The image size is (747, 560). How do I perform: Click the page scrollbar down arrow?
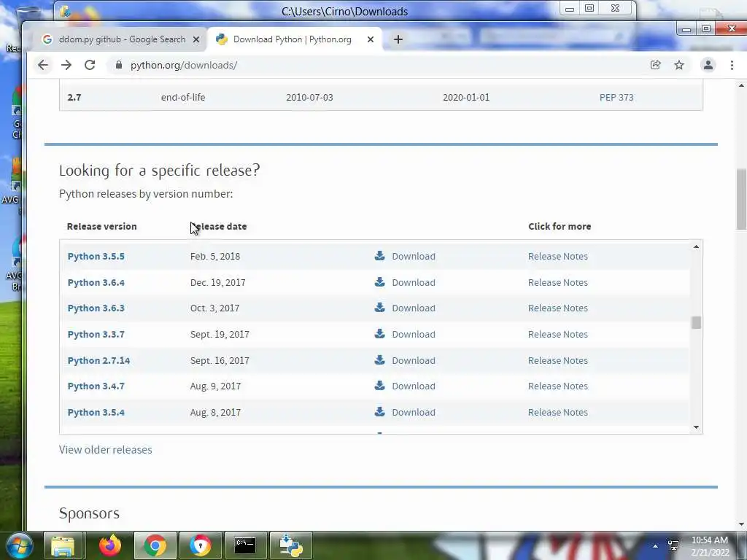click(x=741, y=524)
